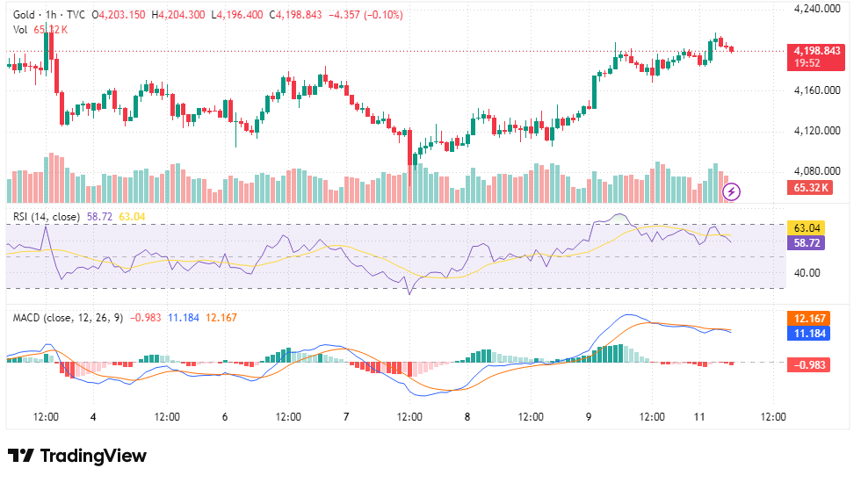Screen dimensions: 861x504
Task: Click the 4,160.000 price axis label
Action: click(x=817, y=90)
